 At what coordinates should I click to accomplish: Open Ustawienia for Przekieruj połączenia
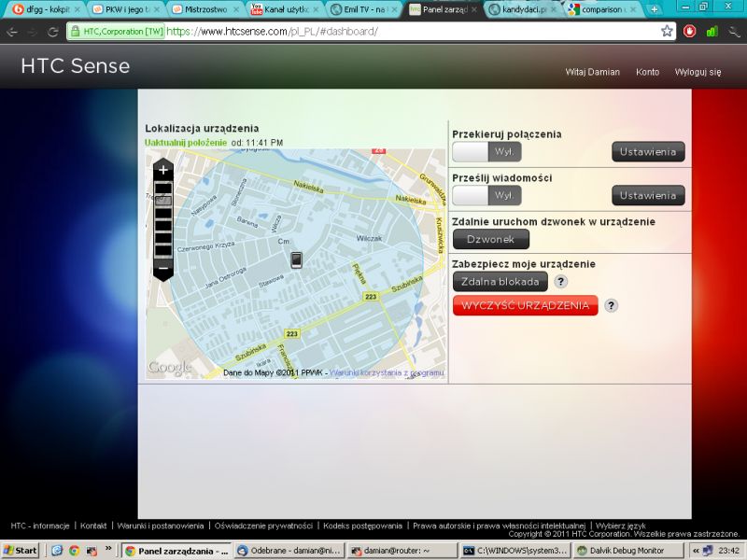648,152
